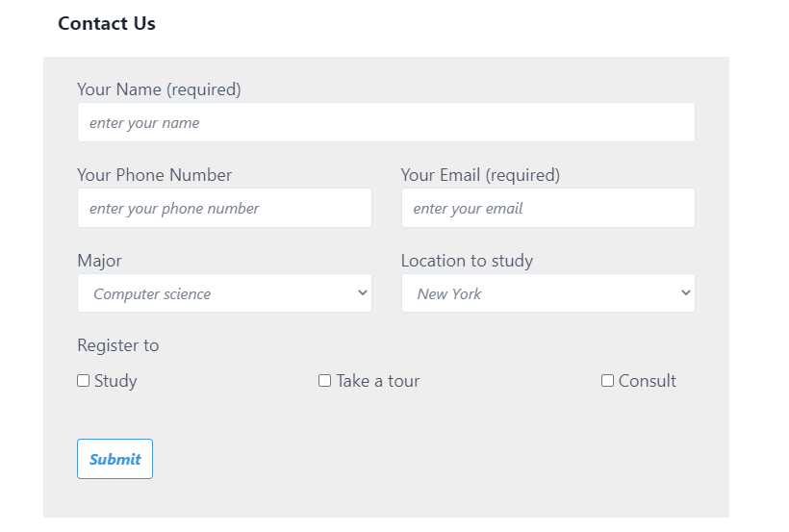Click the "Study" option label text

(x=115, y=381)
